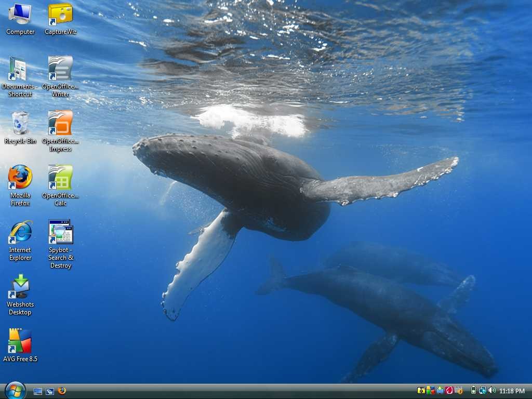Click the taskbar clock showing 11:18 PM
This screenshot has width=532, height=399.
coord(512,391)
